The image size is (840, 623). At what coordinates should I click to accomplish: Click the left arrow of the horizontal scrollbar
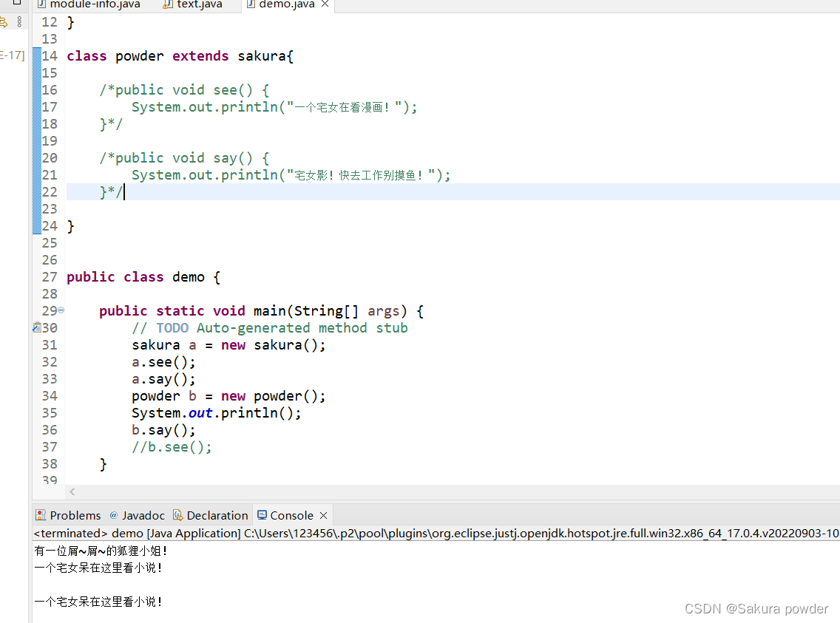72,491
